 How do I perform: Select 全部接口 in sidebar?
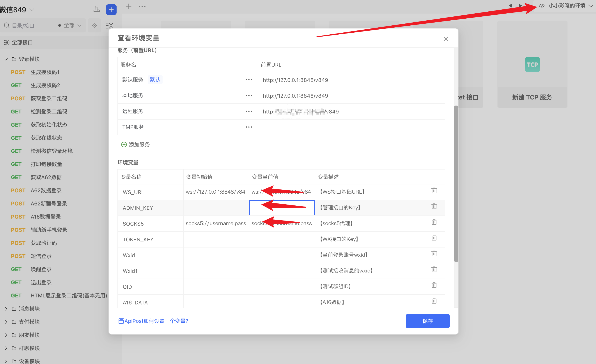(22, 42)
